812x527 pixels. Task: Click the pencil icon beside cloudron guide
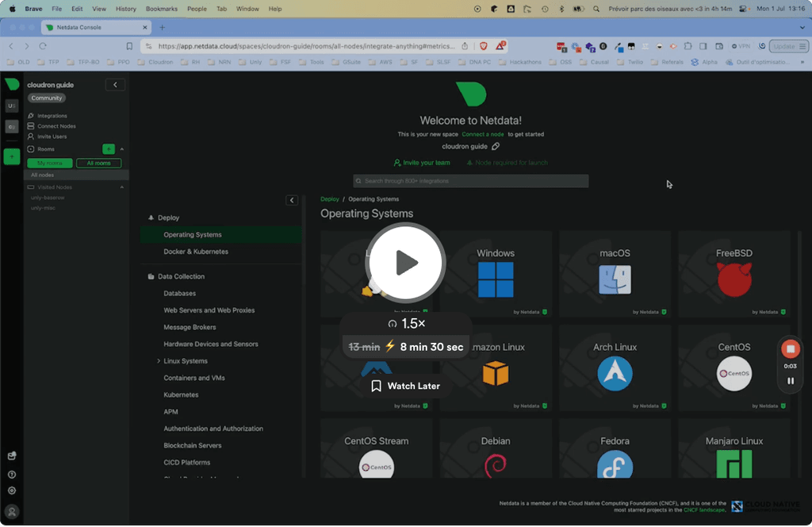496,147
